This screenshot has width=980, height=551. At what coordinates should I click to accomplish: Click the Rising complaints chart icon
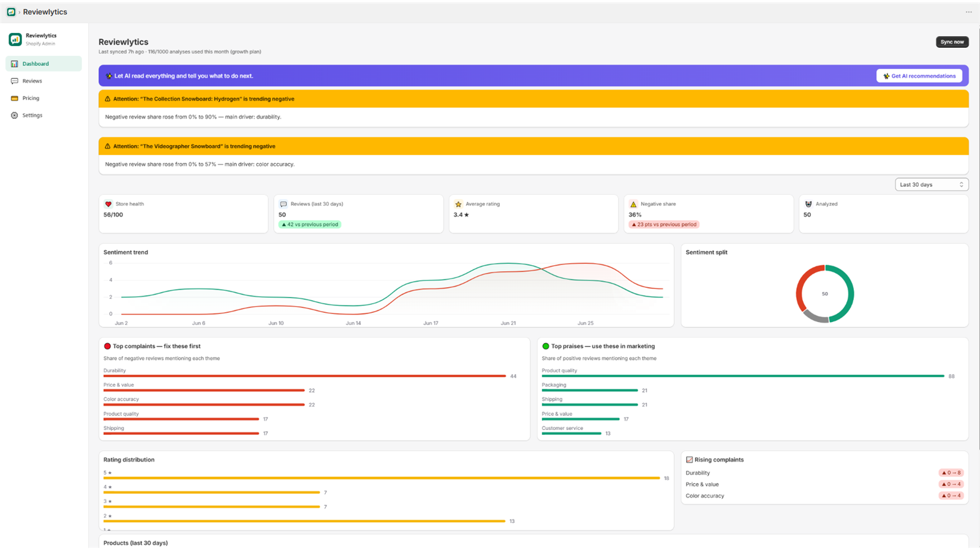click(689, 460)
